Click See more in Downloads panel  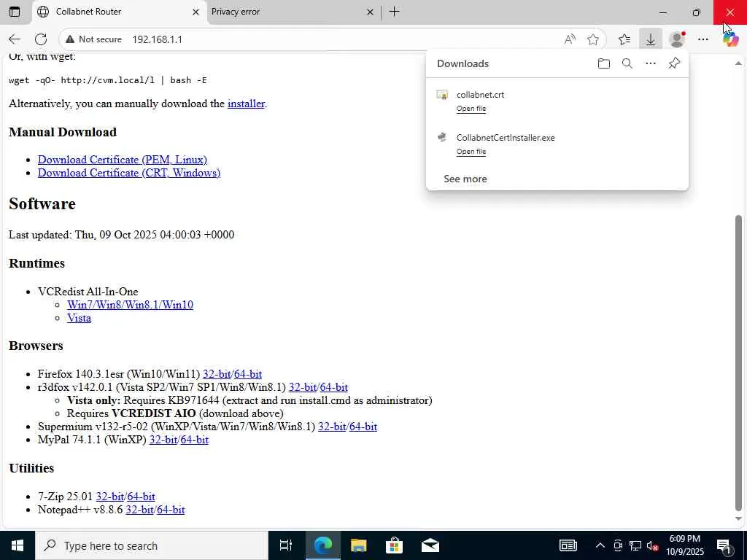(465, 179)
